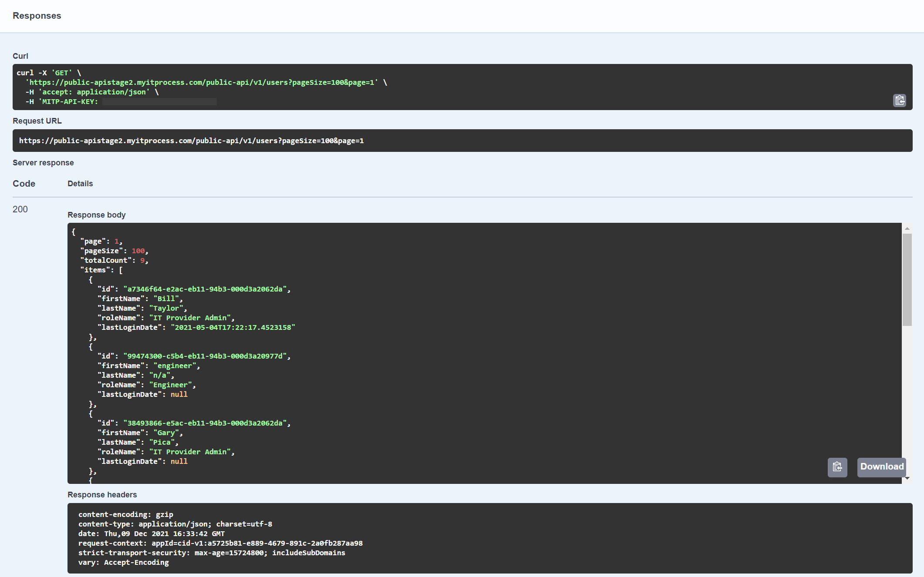Click the roleName "Engineer" line
Screen dimensions: 924x577
(x=146, y=385)
